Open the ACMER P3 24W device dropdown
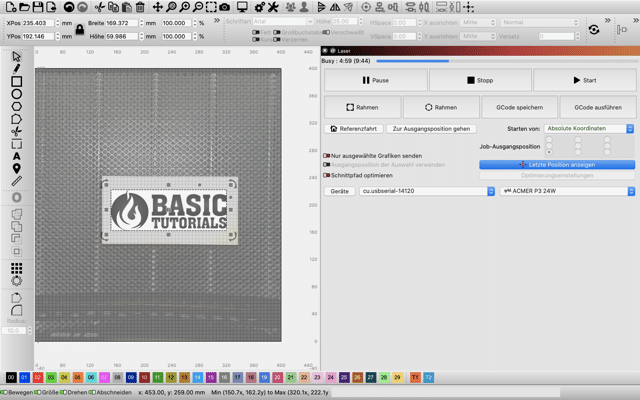Image resolution: width=640 pixels, height=400 pixels. (567, 190)
